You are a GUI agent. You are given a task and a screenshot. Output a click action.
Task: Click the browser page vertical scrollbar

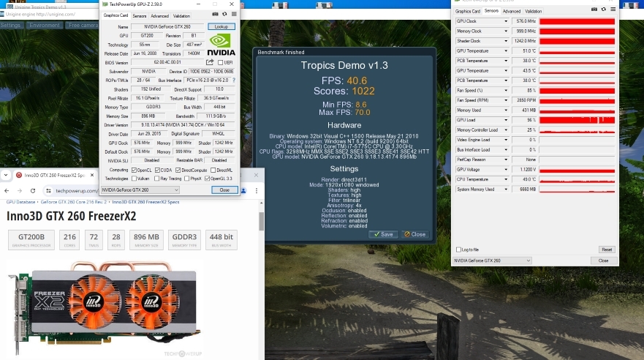[x=261, y=221]
